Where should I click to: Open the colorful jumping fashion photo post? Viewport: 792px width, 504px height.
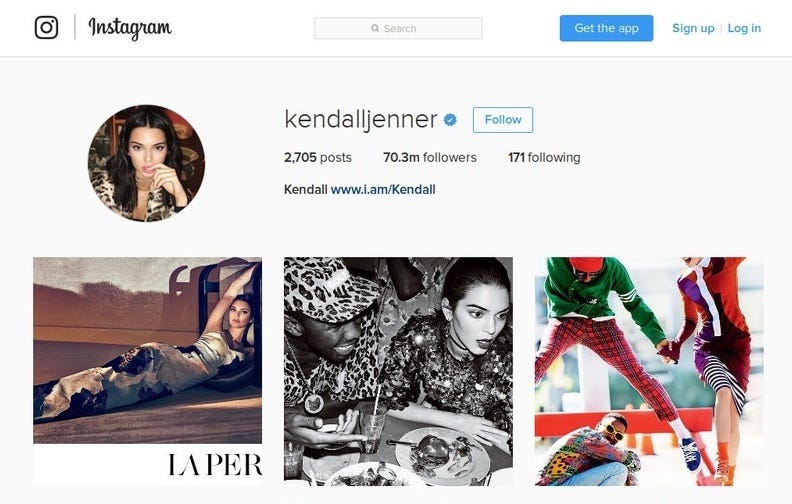649,372
